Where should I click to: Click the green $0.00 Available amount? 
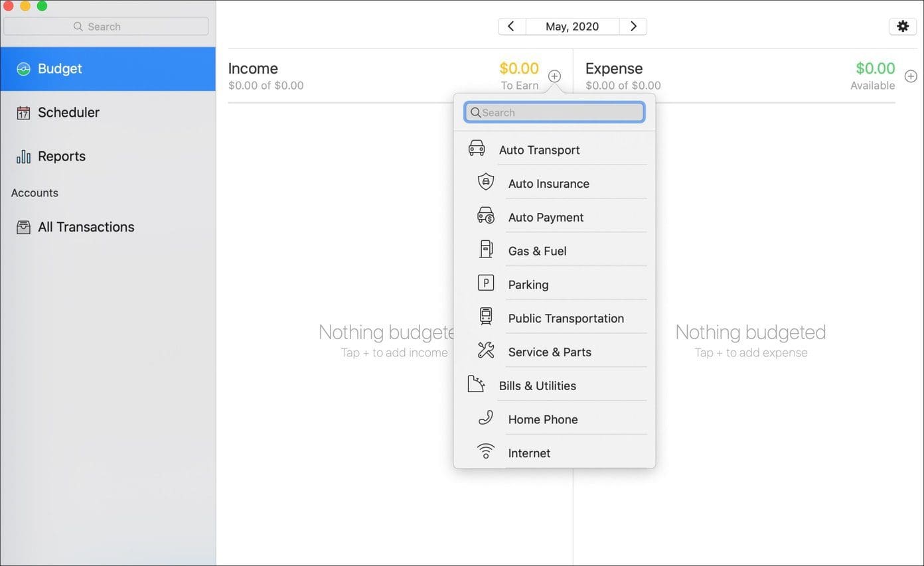876,68
